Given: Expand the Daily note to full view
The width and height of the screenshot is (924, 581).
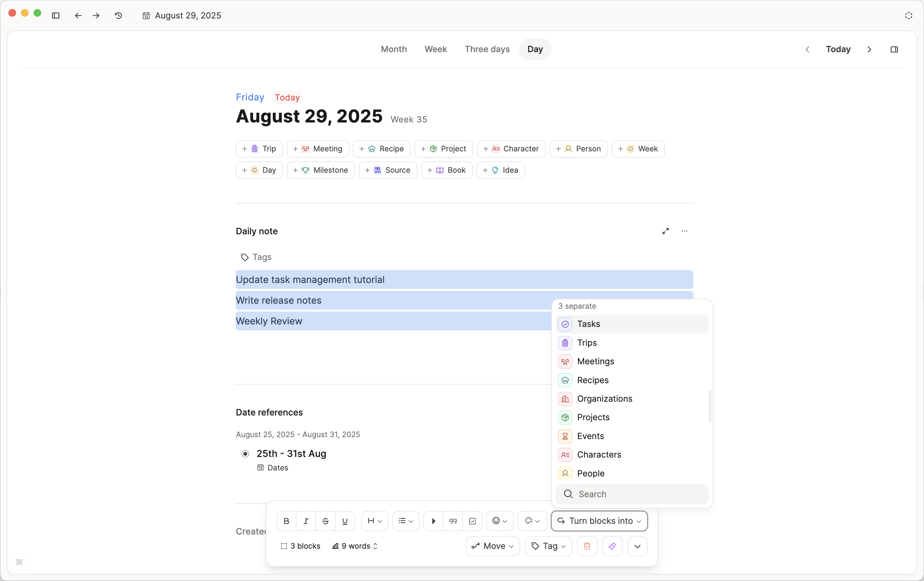Looking at the screenshot, I should (666, 231).
